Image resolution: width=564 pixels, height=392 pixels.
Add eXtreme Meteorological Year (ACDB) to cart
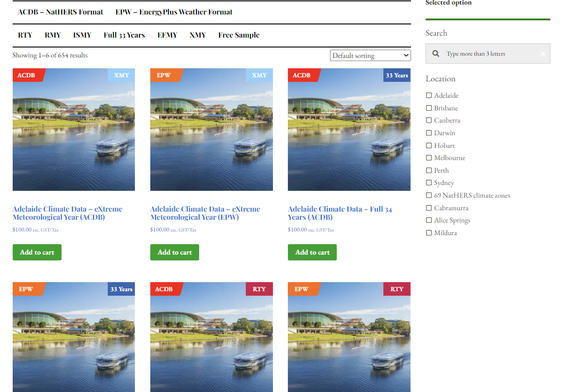[37, 252]
